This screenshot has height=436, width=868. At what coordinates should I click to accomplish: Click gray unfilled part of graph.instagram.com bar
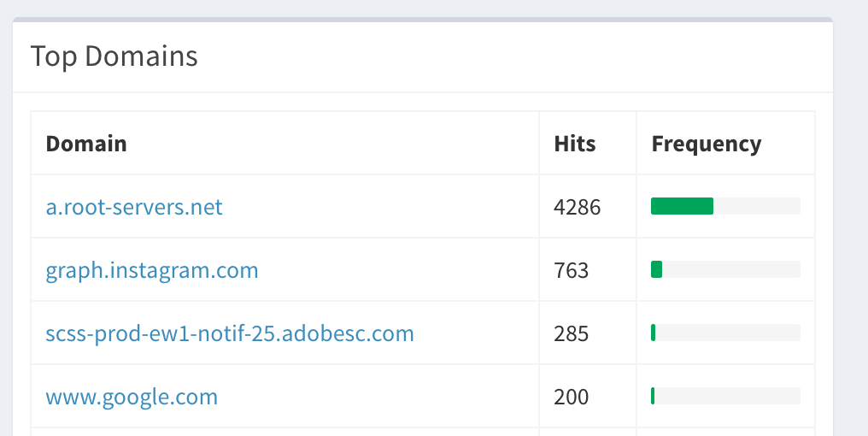[x=730, y=269]
